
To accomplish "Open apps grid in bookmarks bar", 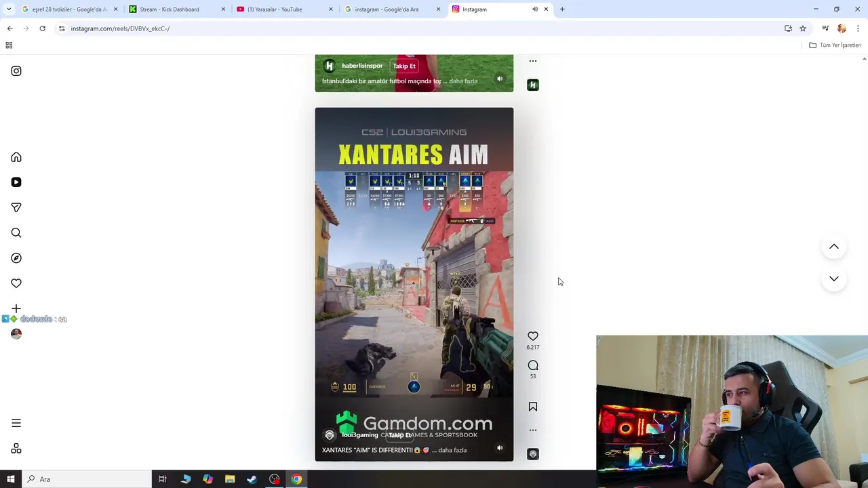I will click(x=9, y=45).
